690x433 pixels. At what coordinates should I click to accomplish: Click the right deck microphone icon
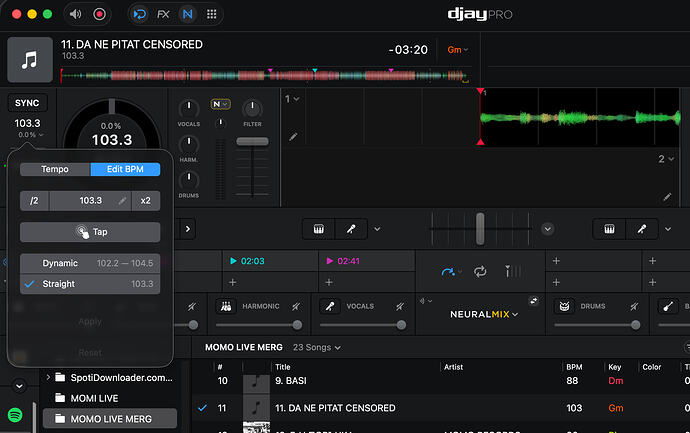(x=642, y=229)
